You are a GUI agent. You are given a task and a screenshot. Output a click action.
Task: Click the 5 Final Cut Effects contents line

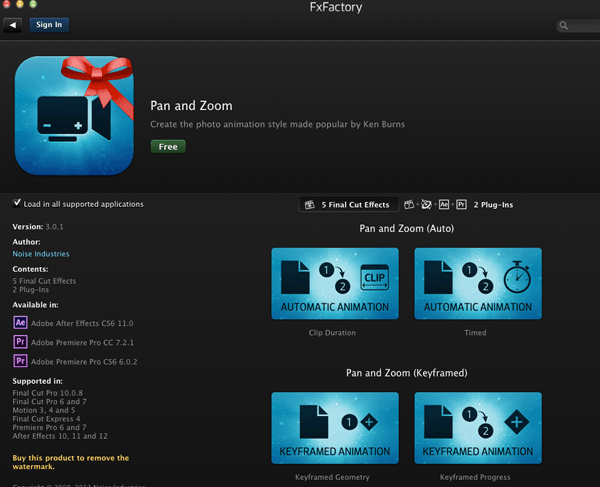(x=44, y=281)
